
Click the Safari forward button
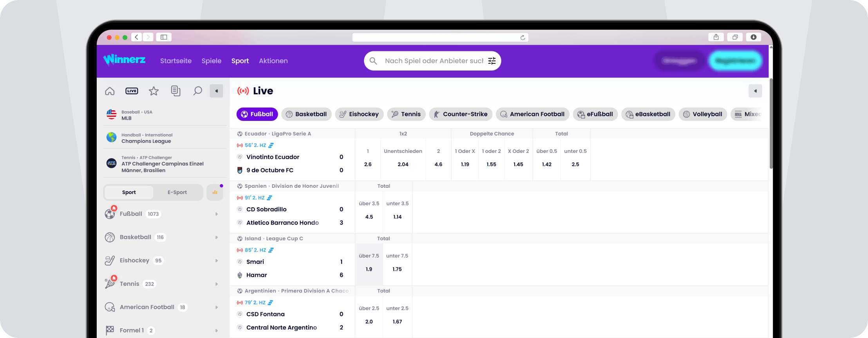[x=148, y=37]
